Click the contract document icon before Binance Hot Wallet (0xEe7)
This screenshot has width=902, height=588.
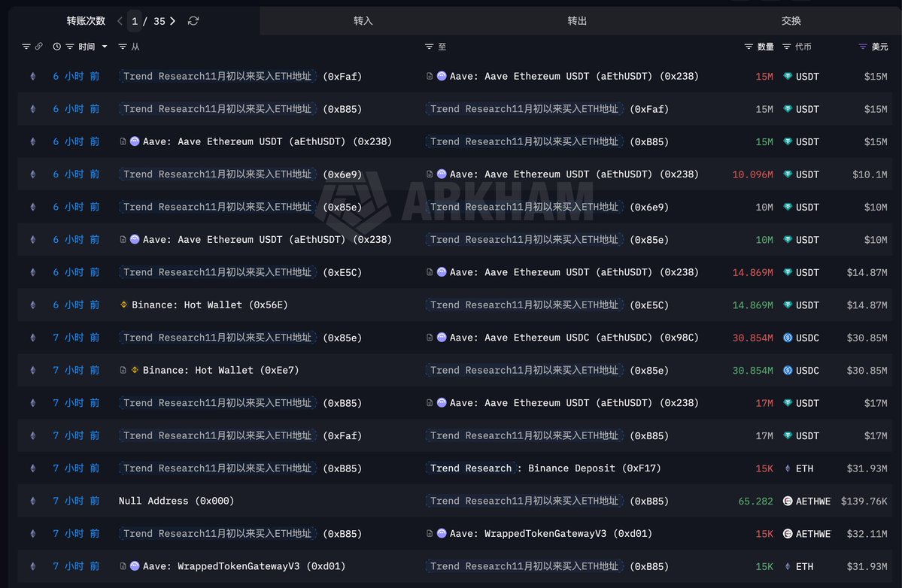tap(123, 370)
